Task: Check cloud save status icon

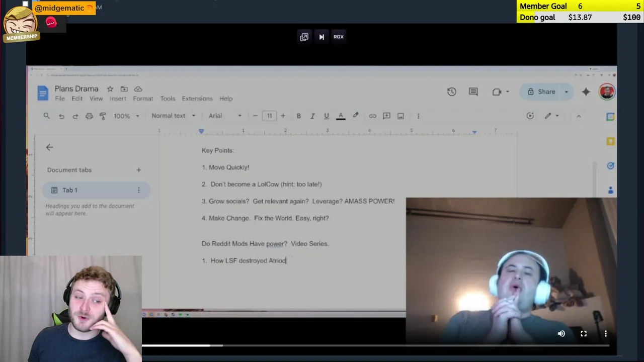Action: pyautogui.click(x=138, y=89)
